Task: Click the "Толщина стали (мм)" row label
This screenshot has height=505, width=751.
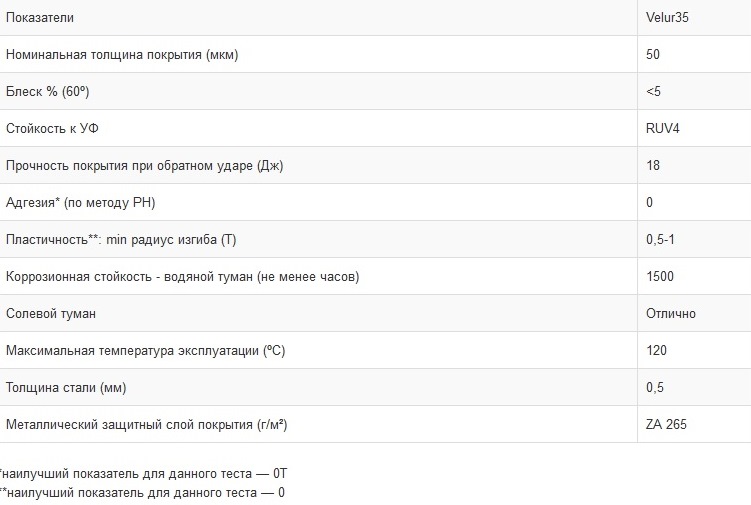Action: [66, 387]
